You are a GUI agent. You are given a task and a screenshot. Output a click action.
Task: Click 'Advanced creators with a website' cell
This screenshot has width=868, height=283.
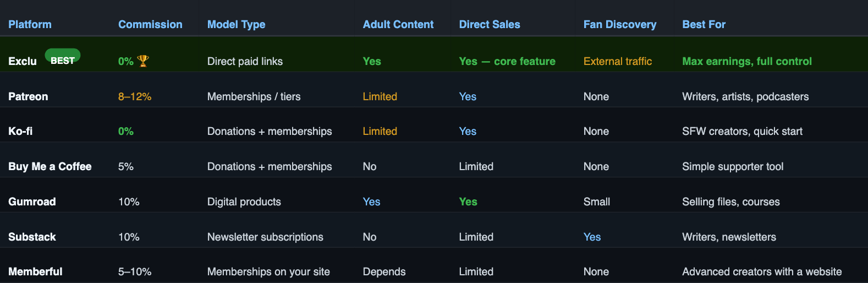[x=762, y=271]
